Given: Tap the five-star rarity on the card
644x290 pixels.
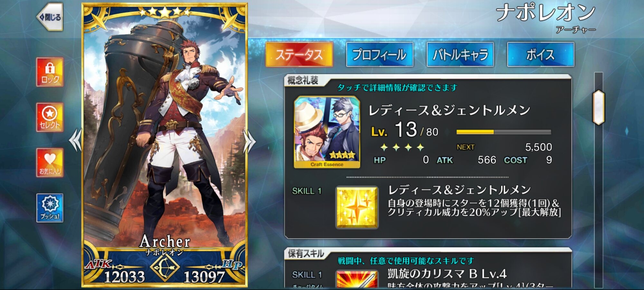Looking at the screenshot, I should point(165,12).
